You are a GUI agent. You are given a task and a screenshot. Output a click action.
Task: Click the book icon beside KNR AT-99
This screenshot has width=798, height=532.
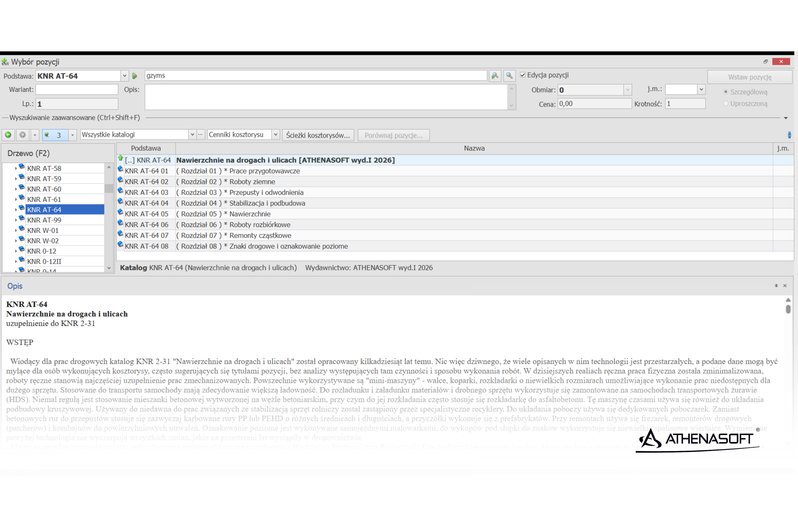[x=22, y=218]
